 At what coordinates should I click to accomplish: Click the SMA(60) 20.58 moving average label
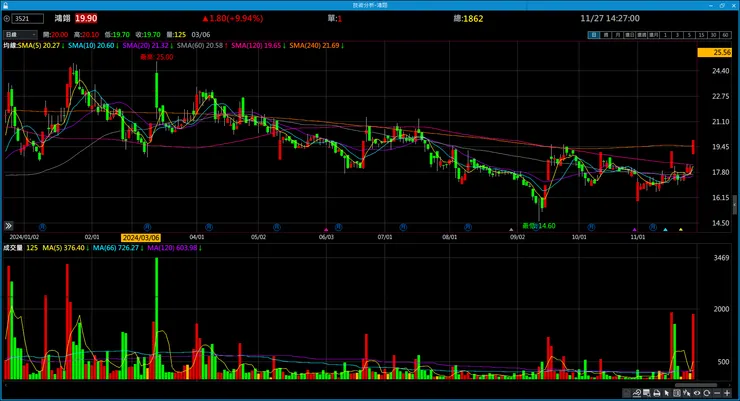click(x=202, y=46)
